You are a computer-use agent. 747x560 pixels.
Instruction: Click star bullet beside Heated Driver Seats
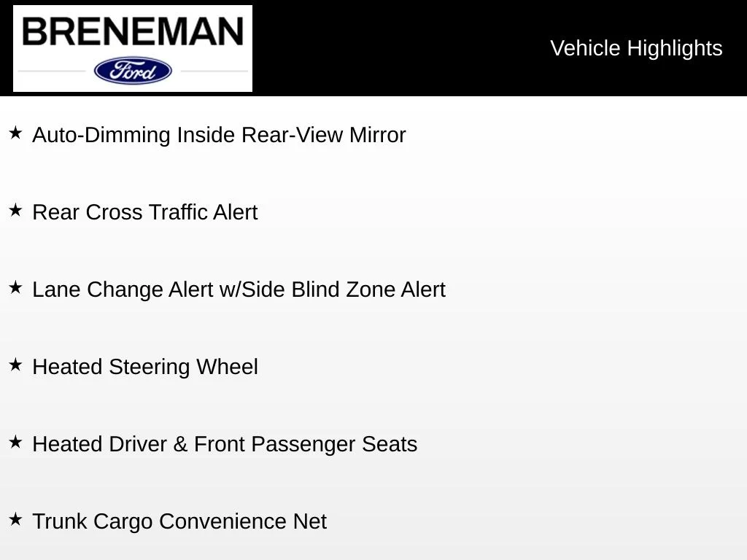coord(16,442)
